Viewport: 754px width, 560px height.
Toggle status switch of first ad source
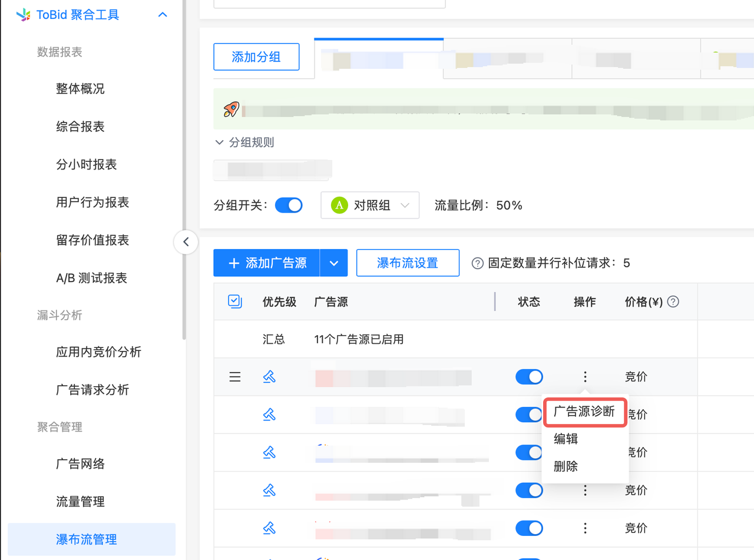529,377
